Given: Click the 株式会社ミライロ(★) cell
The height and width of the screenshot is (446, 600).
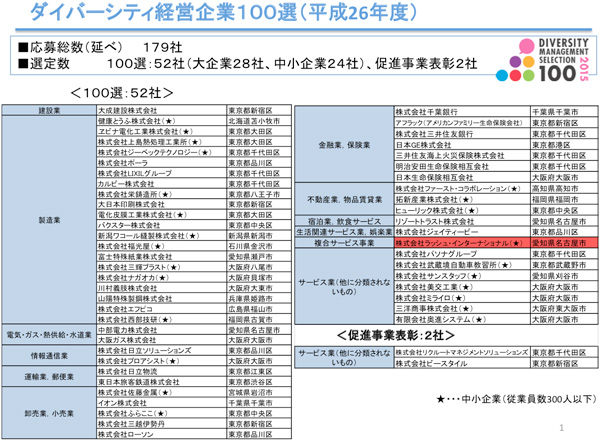Looking at the screenshot, I should coord(462,298).
